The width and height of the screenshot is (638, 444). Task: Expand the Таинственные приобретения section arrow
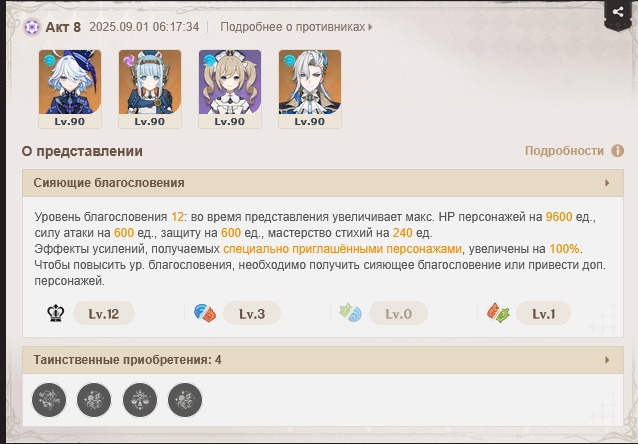607,360
